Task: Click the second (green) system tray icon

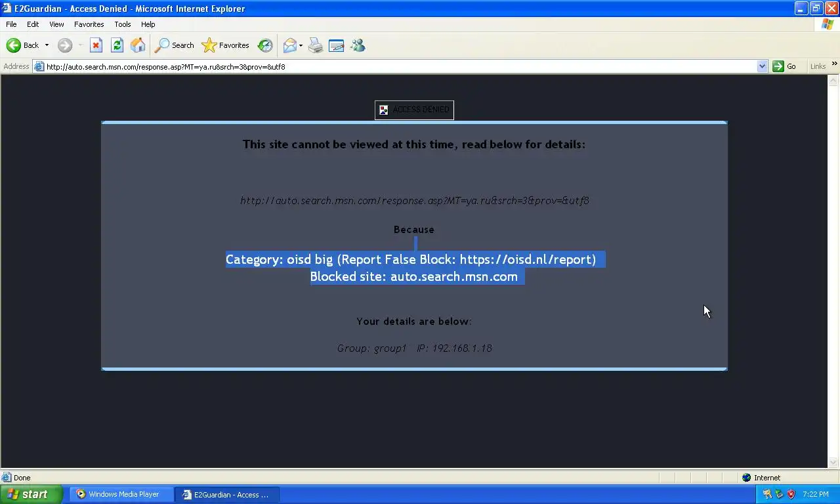Action: 779,494
